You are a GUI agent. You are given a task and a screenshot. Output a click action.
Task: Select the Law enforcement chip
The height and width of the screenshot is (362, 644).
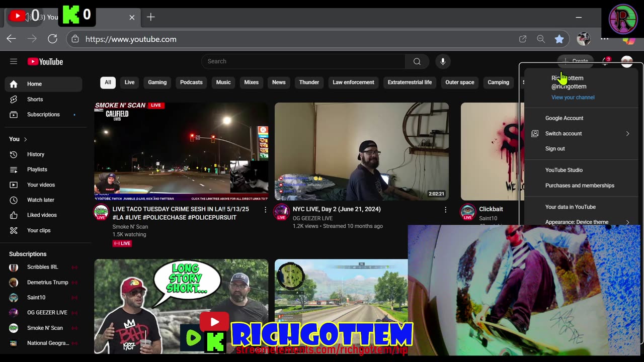coord(353,82)
